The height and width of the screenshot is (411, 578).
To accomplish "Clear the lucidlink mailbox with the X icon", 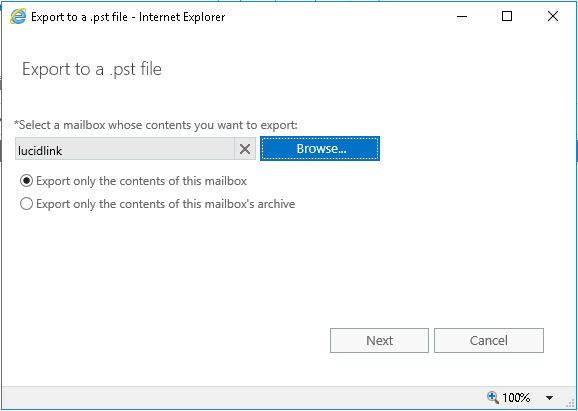I will (245, 149).
